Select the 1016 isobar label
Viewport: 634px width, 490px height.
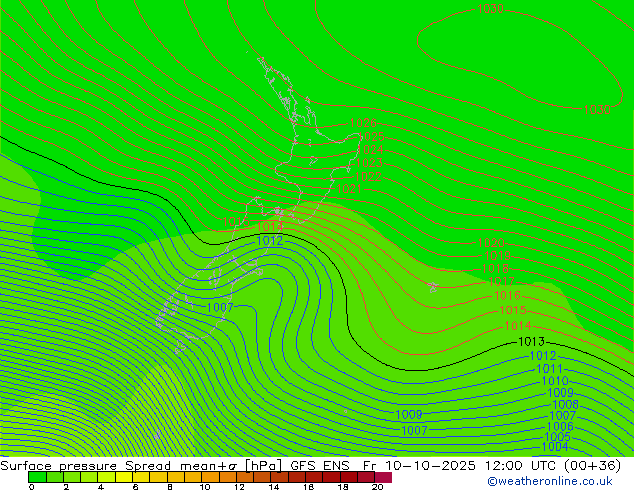coord(507,296)
